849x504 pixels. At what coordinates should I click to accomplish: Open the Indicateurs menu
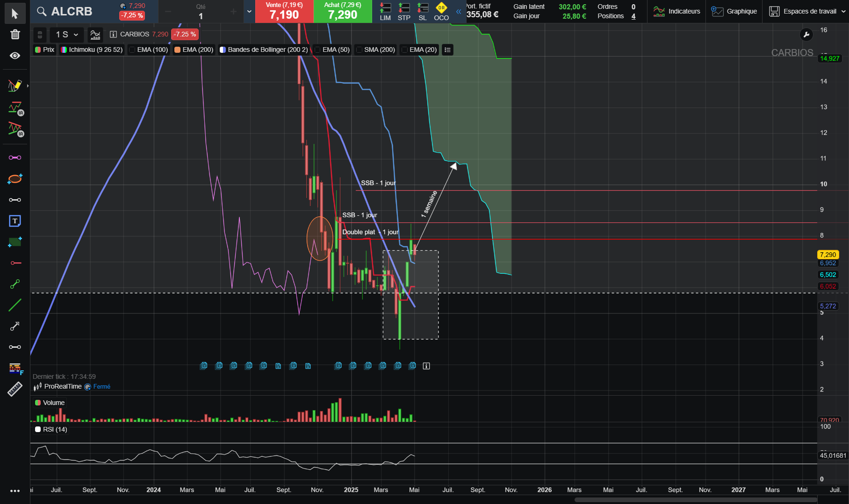676,11
